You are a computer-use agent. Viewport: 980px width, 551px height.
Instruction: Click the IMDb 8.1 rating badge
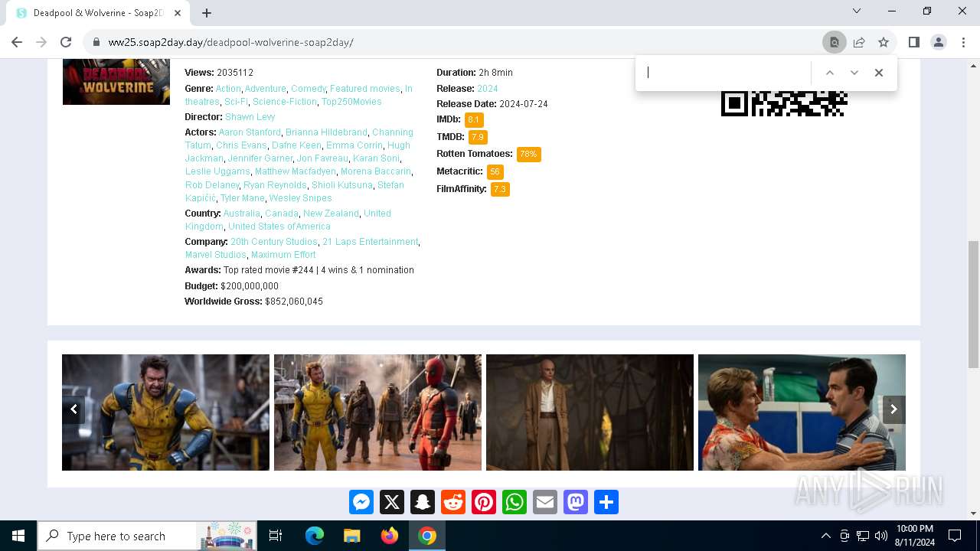click(474, 120)
